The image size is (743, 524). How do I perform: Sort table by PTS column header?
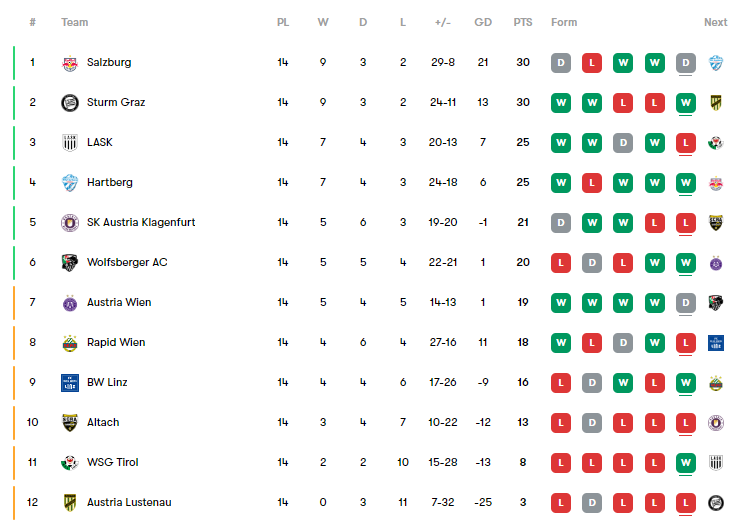click(x=523, y=22)
